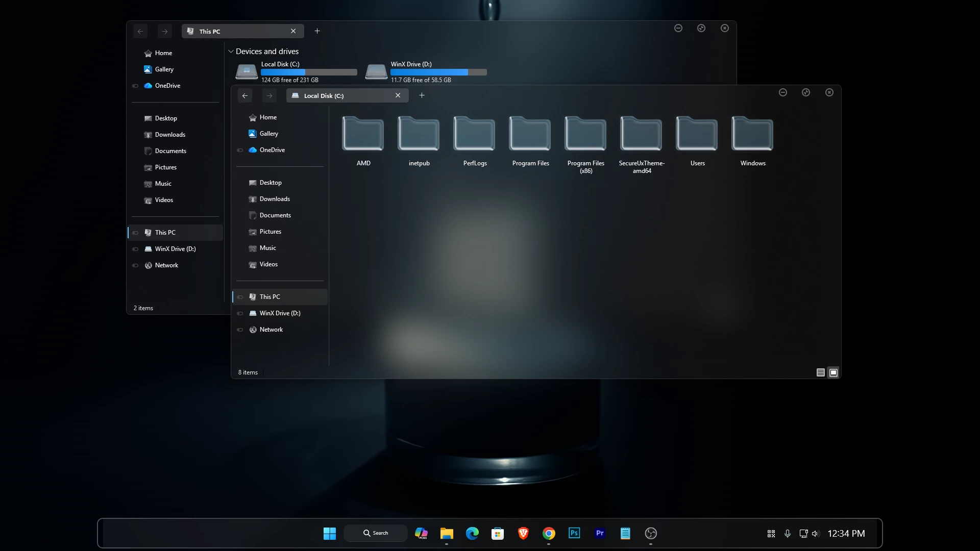The image size is (980, 551).
Task: Switch to large icons view
Action: pyautogui.click(x=834, y=372)
